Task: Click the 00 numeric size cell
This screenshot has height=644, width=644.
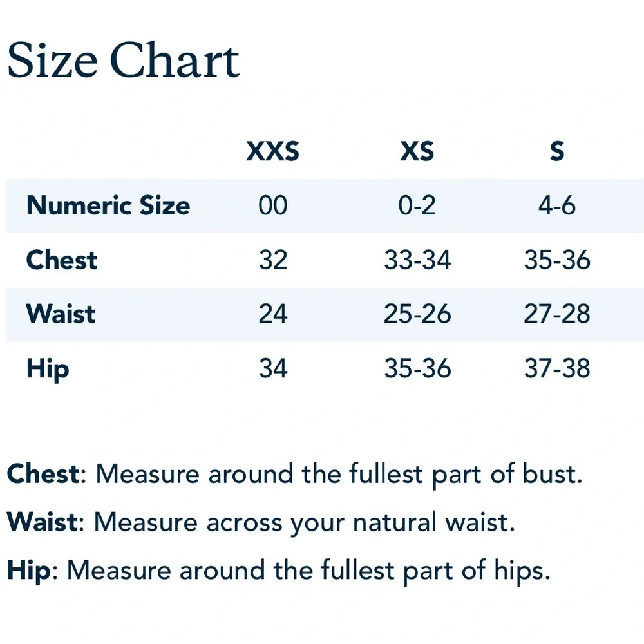Action: click(272, 205)
